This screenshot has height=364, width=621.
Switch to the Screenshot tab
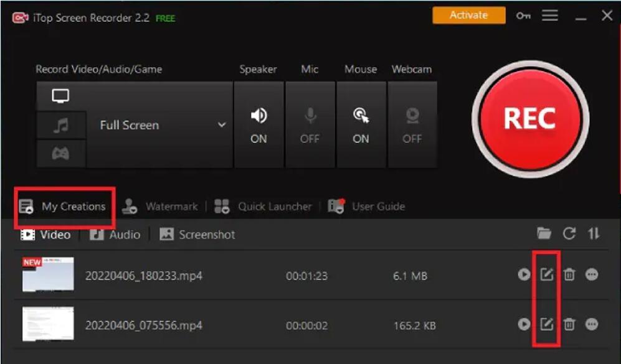[x=197, y=235]
